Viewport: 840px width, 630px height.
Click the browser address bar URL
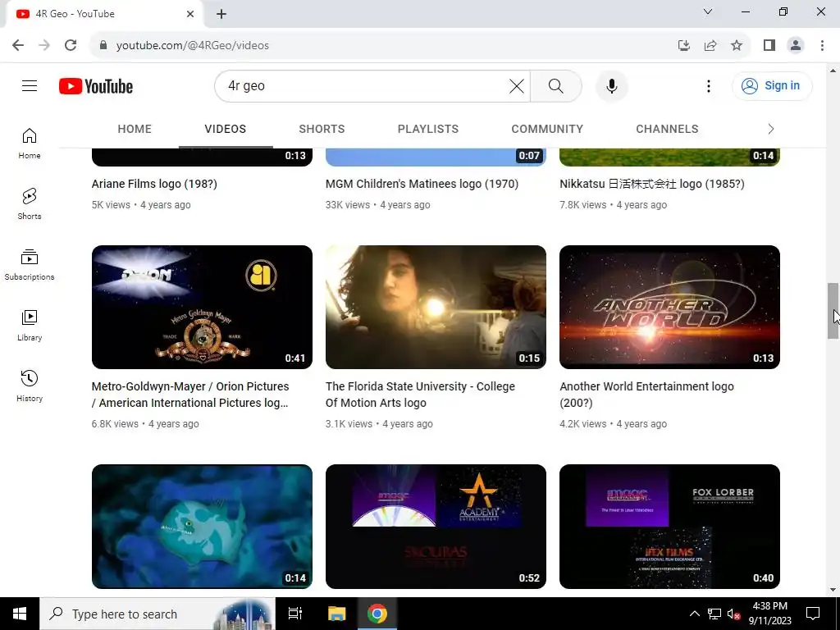192,46
